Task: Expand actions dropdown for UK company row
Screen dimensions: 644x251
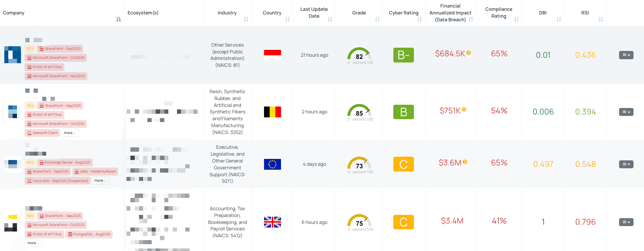Action: point(626,222)
